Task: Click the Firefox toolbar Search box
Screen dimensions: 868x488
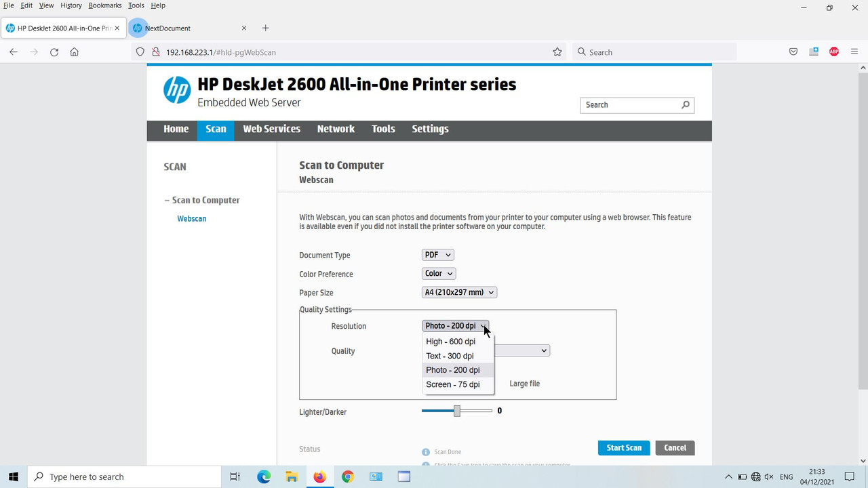Action: [654, 52]
